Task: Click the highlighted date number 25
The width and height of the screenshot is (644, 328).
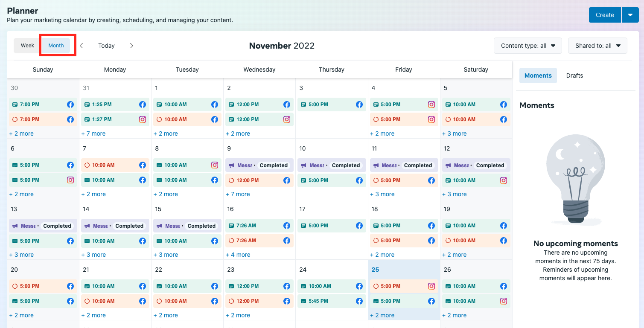Action: 375,270
